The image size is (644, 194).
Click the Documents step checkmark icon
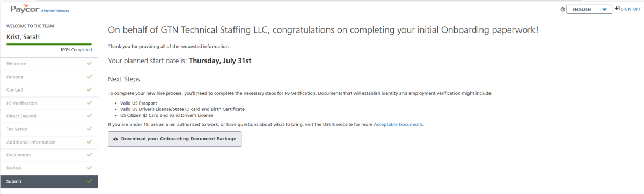(89, 155)
